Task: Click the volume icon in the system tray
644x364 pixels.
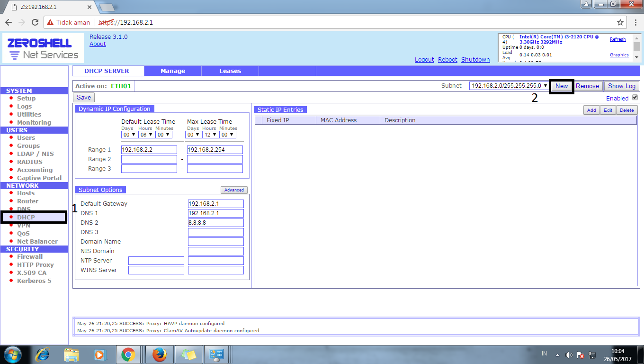Action: [570, 354]
